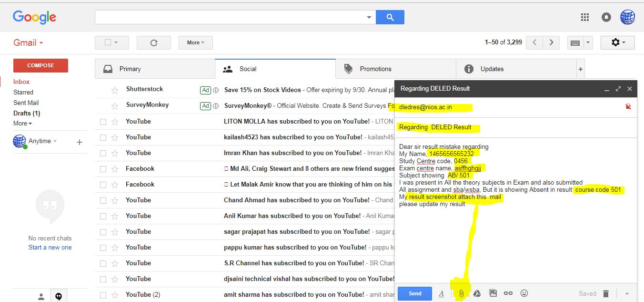
Task: Add a new inbox tab with plus
Action: pyautogui.click(x=580, y=69)
